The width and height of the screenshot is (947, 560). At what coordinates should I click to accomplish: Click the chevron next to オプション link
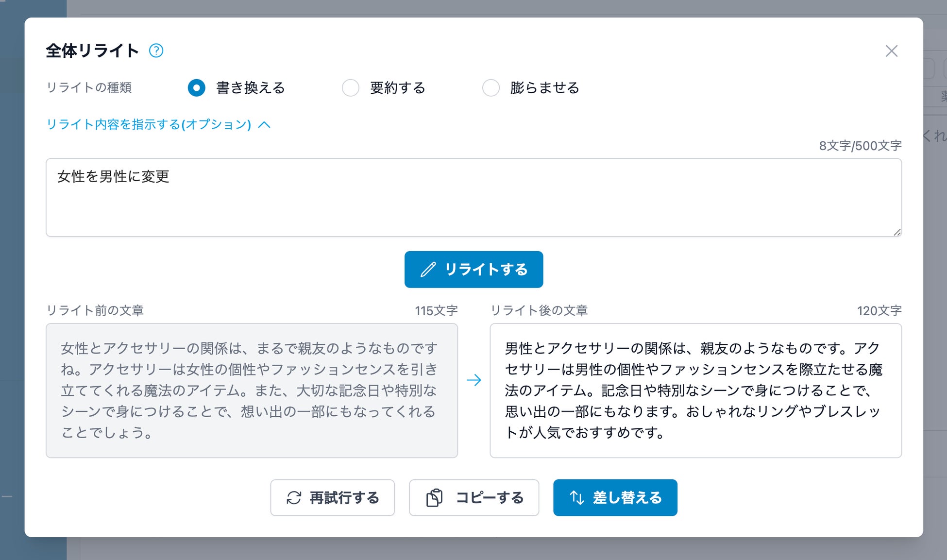[264, 125]
